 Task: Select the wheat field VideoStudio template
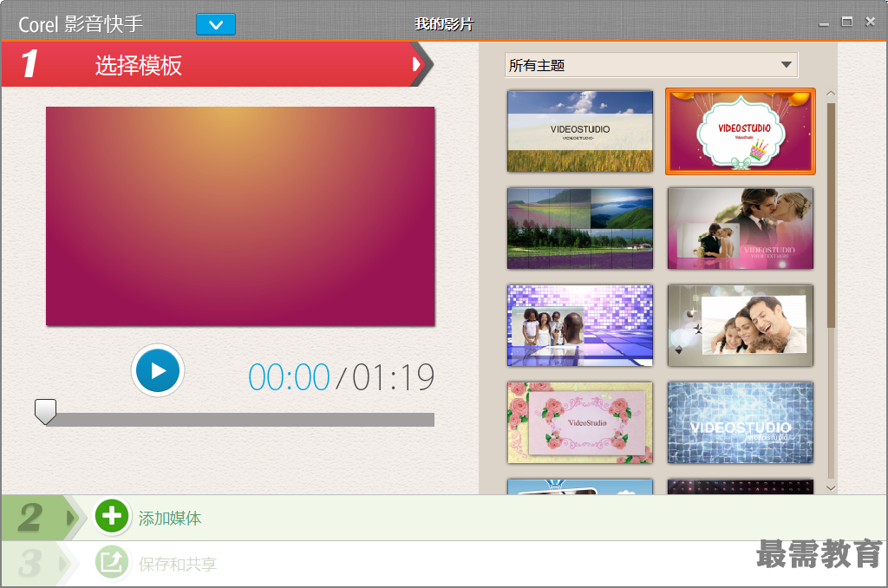(580, 132)
